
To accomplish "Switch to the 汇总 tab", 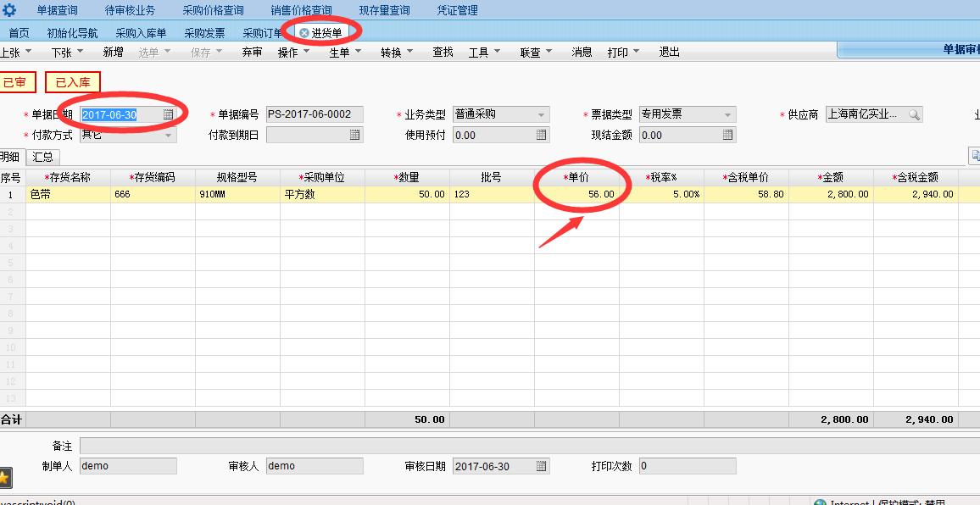I will click(42, 157).
